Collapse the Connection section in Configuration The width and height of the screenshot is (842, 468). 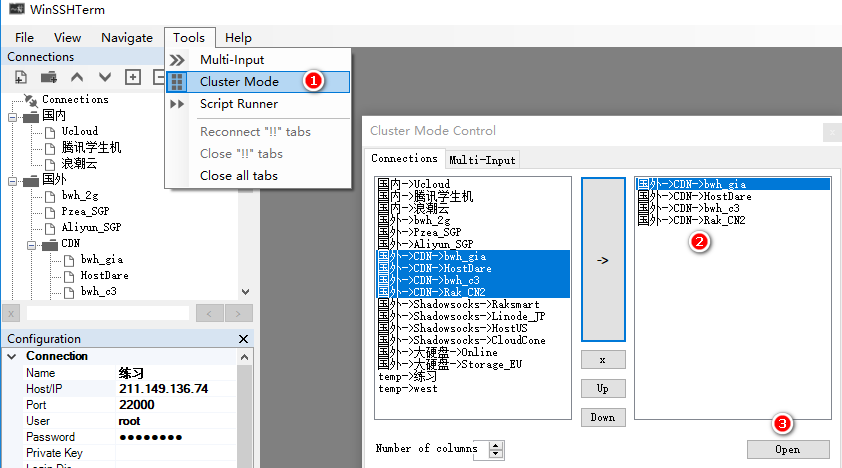[x=11, y=357]
